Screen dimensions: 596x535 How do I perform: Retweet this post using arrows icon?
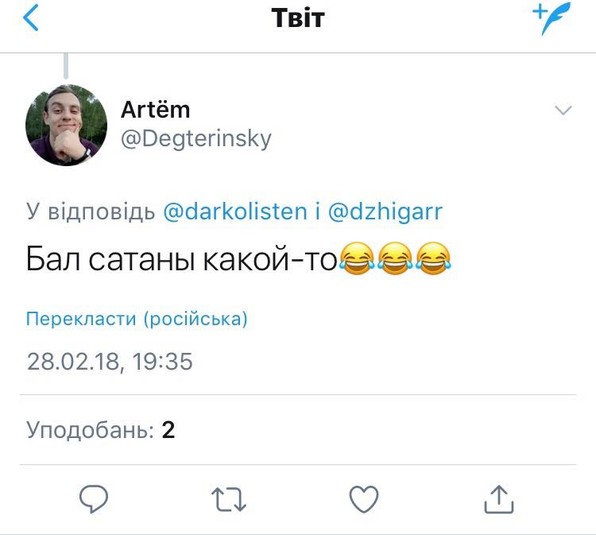[229, 499]
